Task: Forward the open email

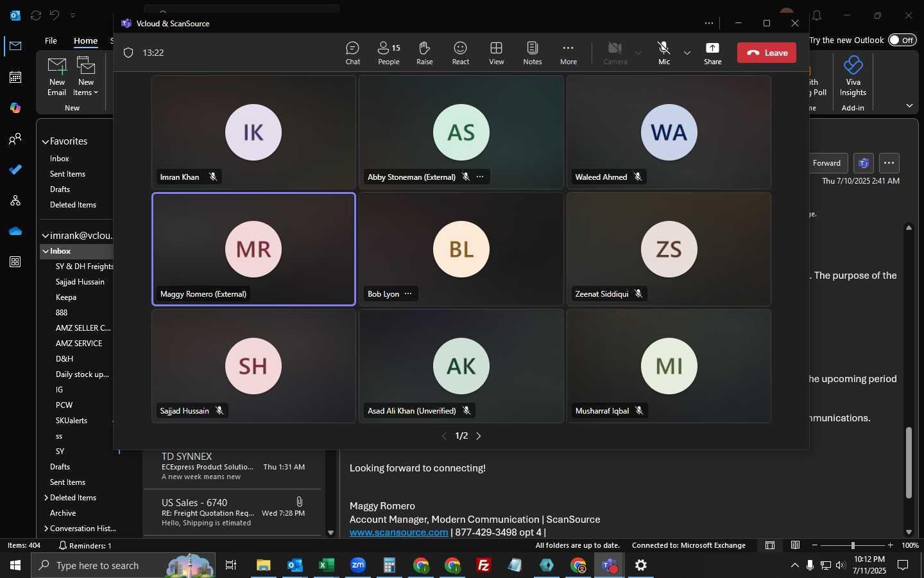Action: click(x=828, y=163)
